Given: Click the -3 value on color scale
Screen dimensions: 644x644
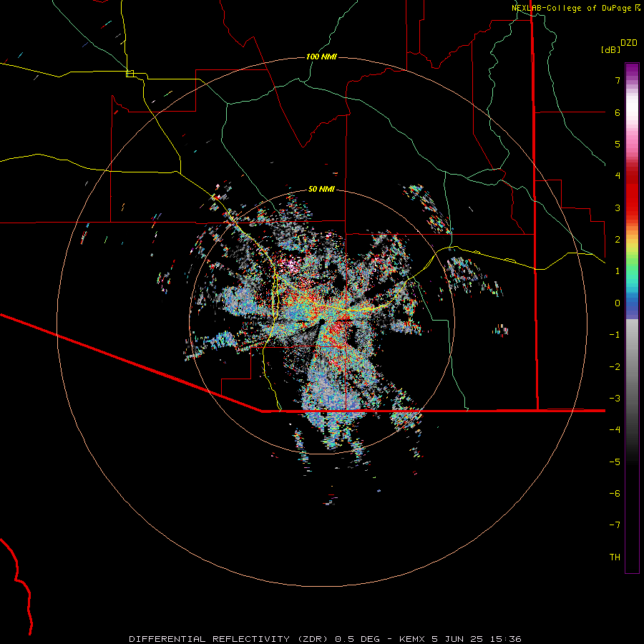Looking at the screenshot, I should pyautogui.click(x=615, y=399).
